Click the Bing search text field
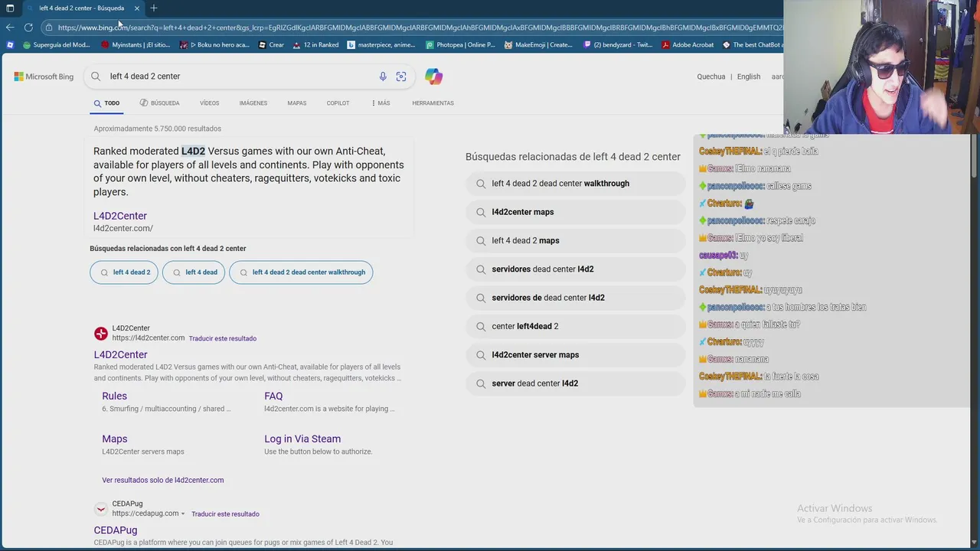The width and height of the screenshot is (980, 551). 239,77
